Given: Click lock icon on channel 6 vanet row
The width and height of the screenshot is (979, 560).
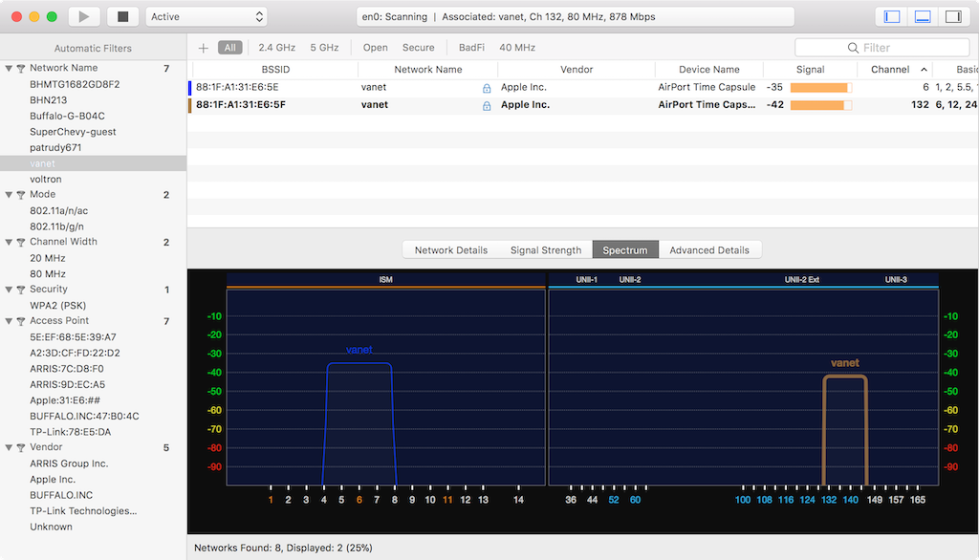Looking at the screenshot, I should pos(487,88).
